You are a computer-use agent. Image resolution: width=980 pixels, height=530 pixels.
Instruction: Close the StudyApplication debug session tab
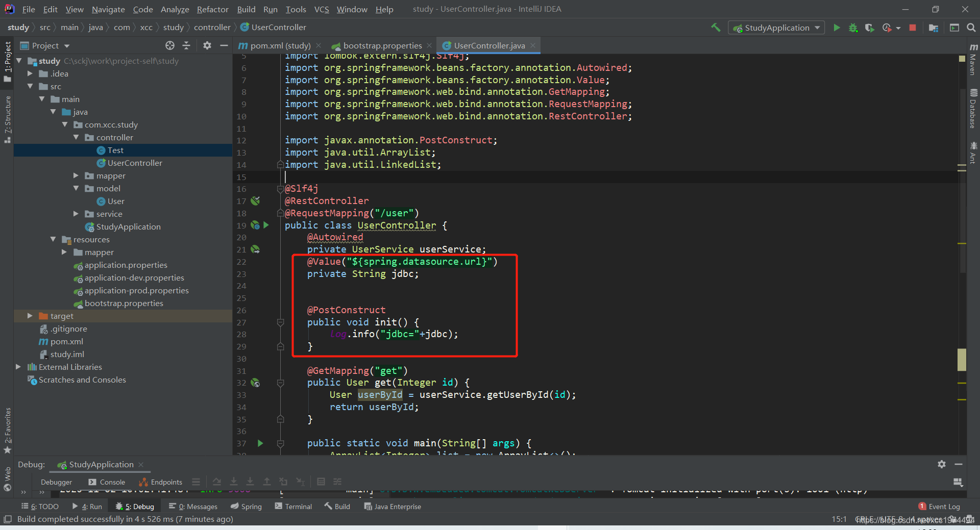(141, 464)
